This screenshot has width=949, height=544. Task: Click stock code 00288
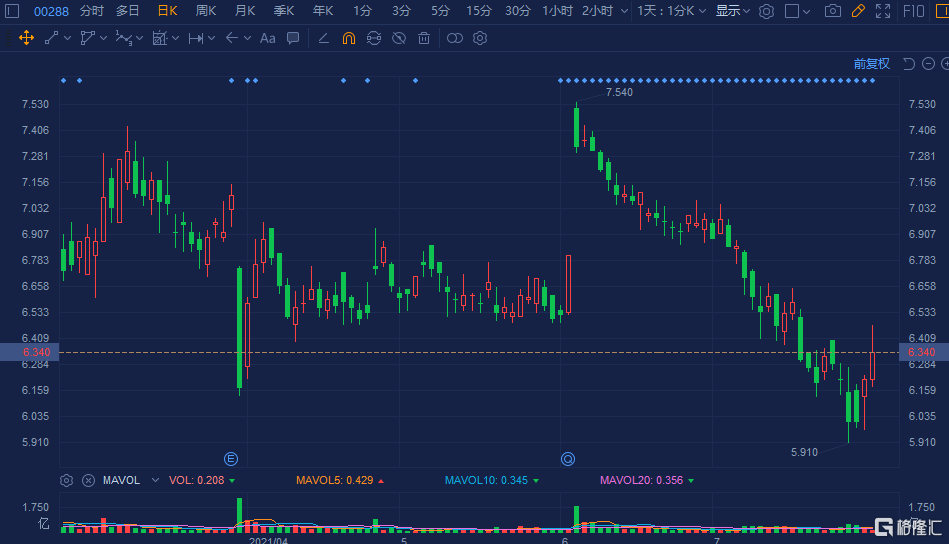tap(51, 11)
